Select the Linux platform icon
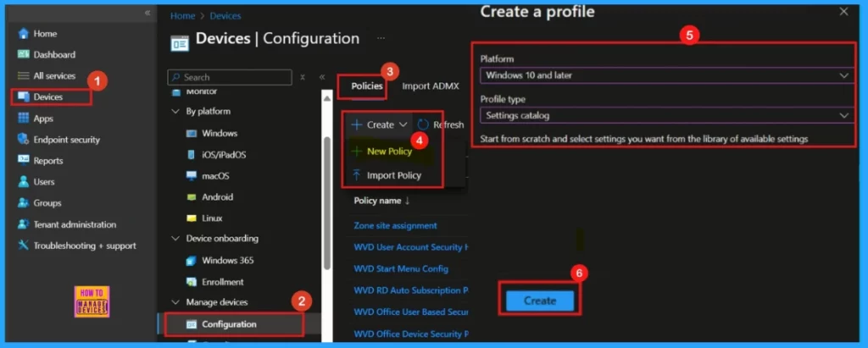 [192, 218]
